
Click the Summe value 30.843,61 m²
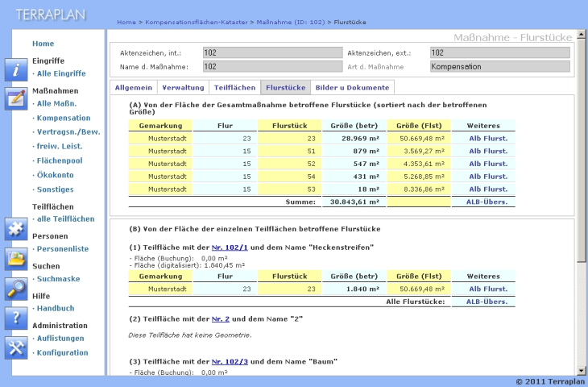click(x=354, y=202)
